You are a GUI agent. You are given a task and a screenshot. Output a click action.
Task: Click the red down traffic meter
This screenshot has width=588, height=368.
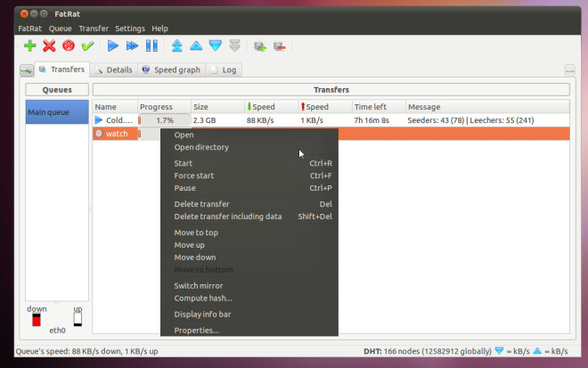pos(37,320)
